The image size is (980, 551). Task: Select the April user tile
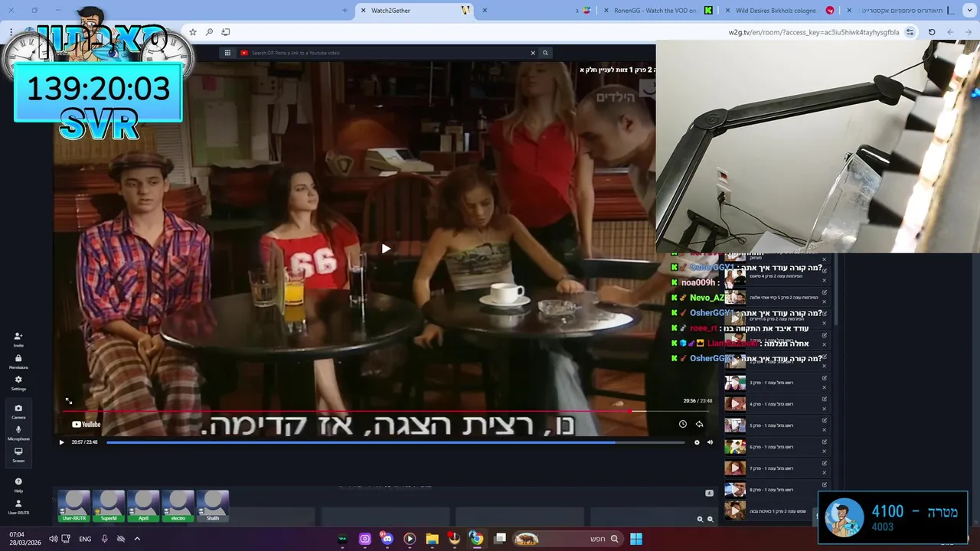click(143, 507)
